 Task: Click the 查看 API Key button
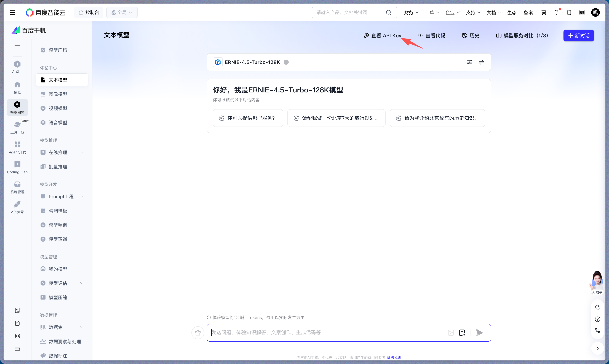click(x=383, y=35)
